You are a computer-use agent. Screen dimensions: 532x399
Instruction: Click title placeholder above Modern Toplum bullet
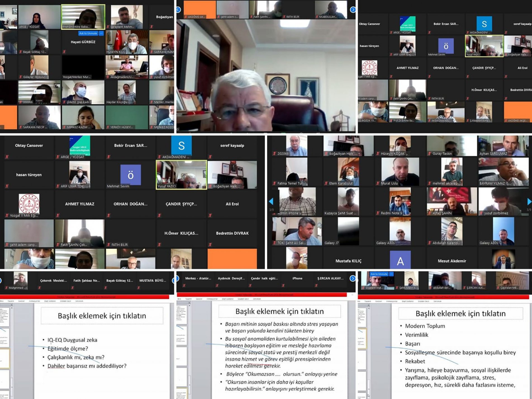coord(460,313)
